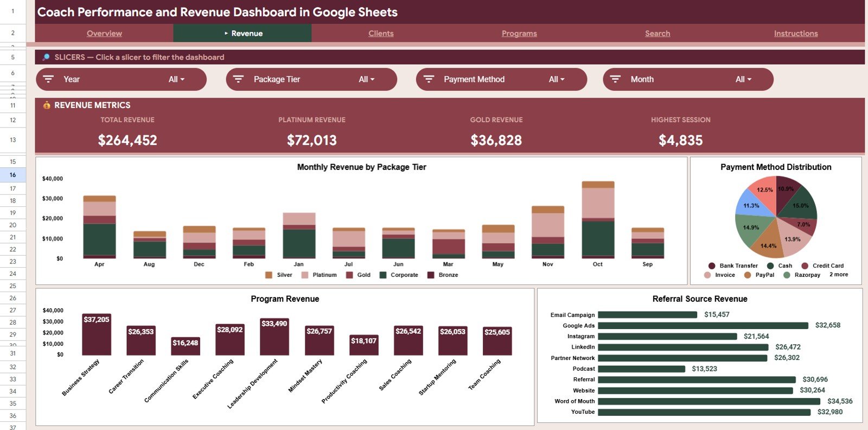The image size is (868, 430).
Task: Click the Bronze legend swatch
Action: (x=431, y=275)
